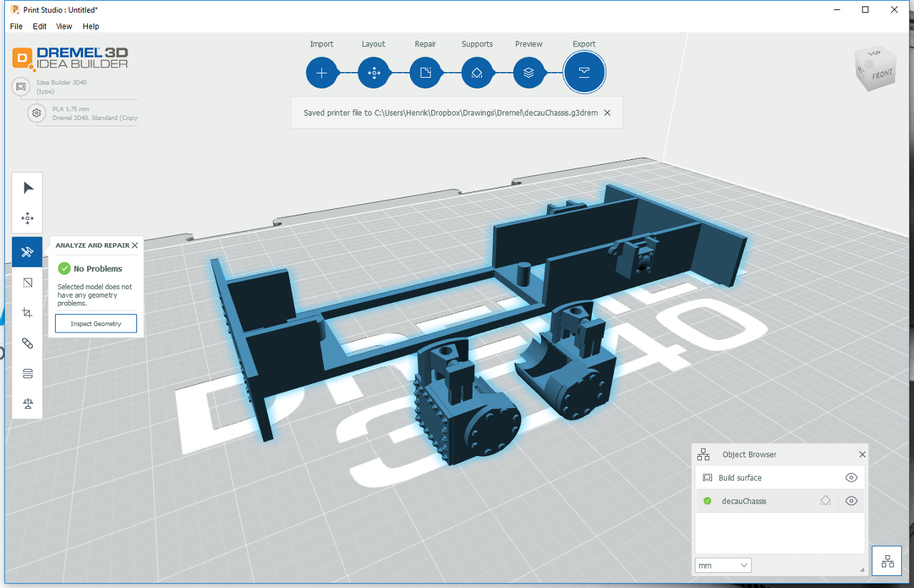Click the supports icon in decauChassis row

pos(825,501)
